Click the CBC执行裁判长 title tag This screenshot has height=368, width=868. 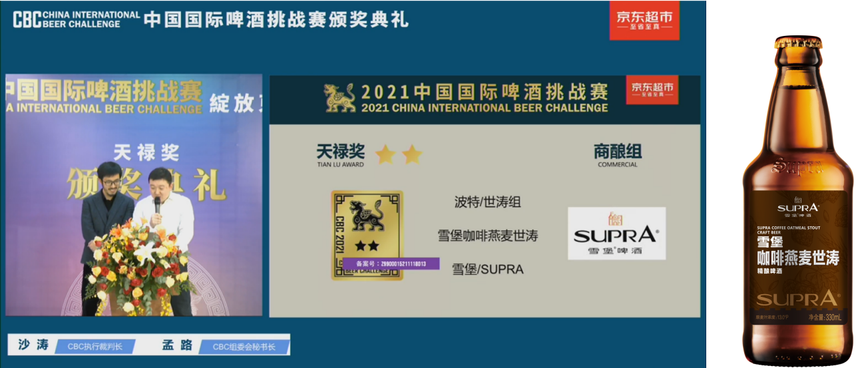95,346
